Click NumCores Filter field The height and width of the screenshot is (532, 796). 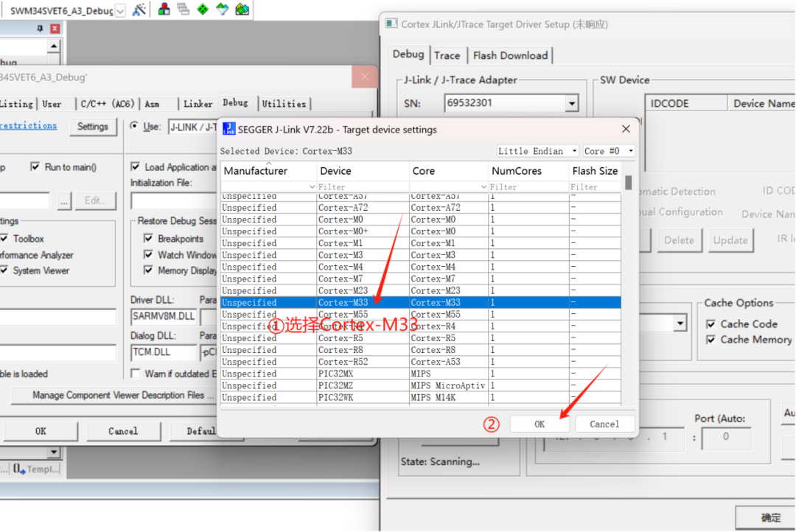click(528, 187)
